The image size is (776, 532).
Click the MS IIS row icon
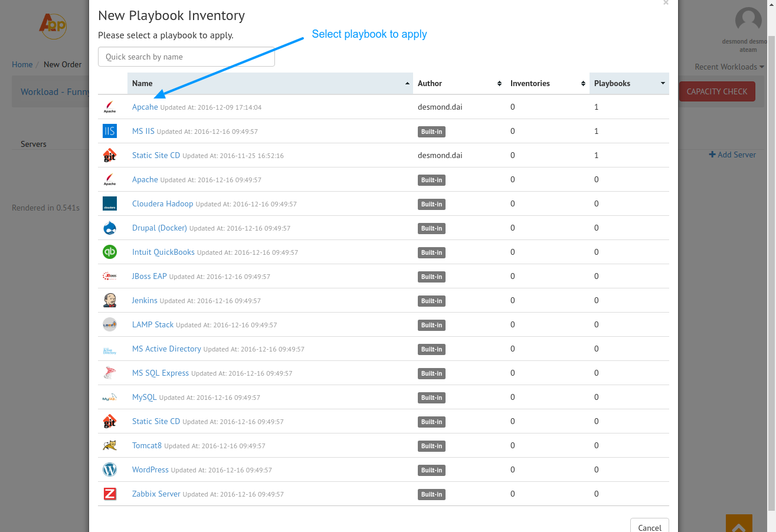point(110,131)
